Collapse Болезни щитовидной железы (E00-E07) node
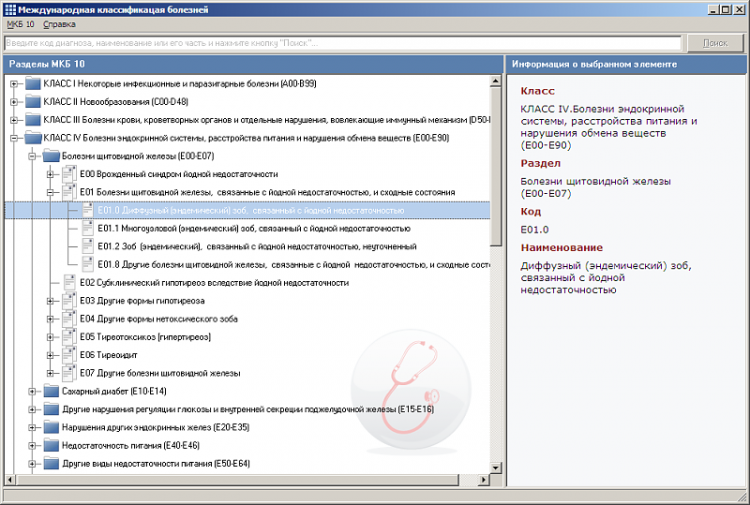Viewport: 750px width, 505px height. (32, 156)
